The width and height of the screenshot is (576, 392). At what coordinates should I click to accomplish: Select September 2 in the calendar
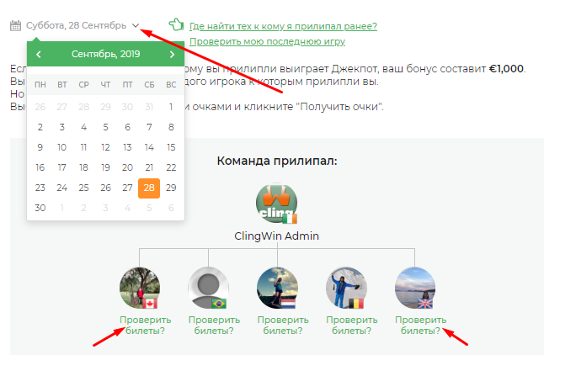tap(40, 127)
